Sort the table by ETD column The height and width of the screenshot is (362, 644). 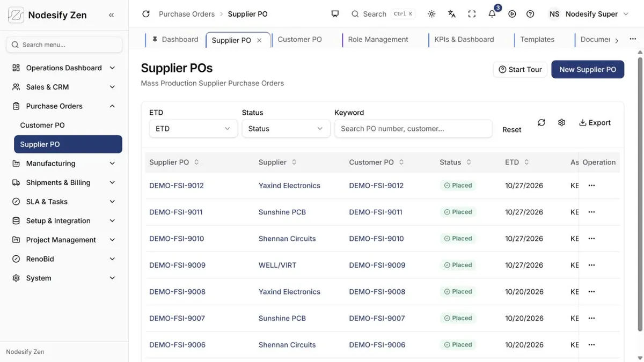point(526,162)
